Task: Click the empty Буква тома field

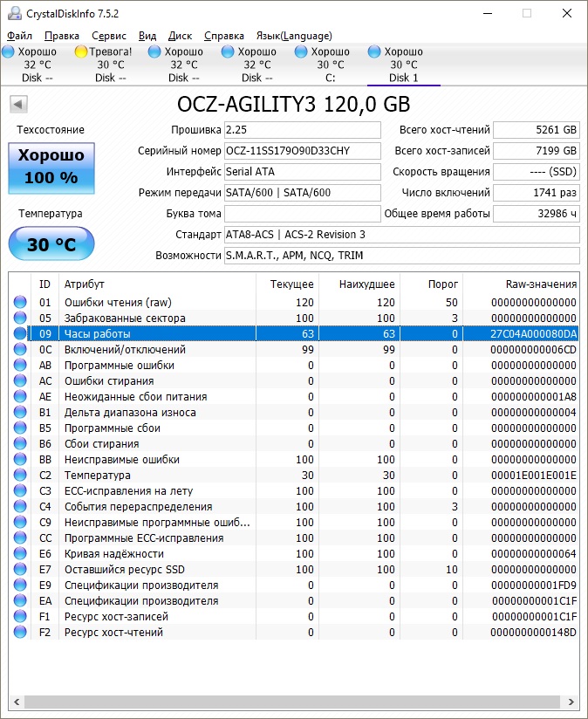Action: [x=303, y=214]
